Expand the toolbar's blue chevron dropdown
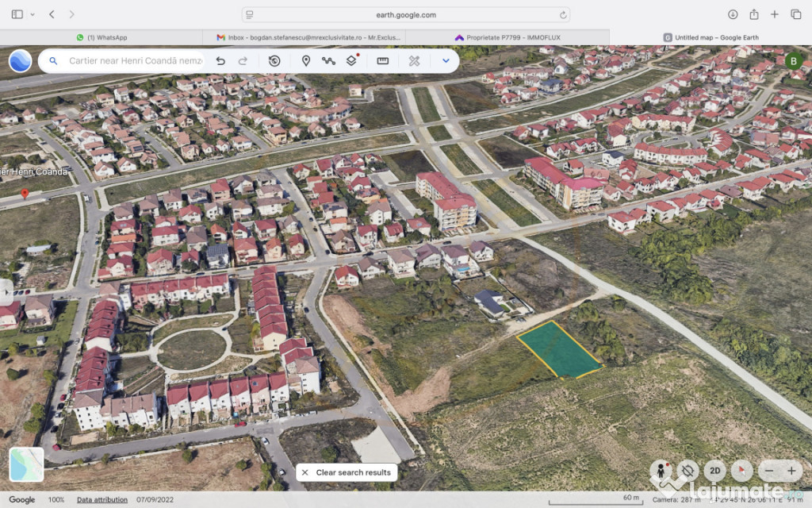Screen dimensions: 812x508 coord(446,60)
